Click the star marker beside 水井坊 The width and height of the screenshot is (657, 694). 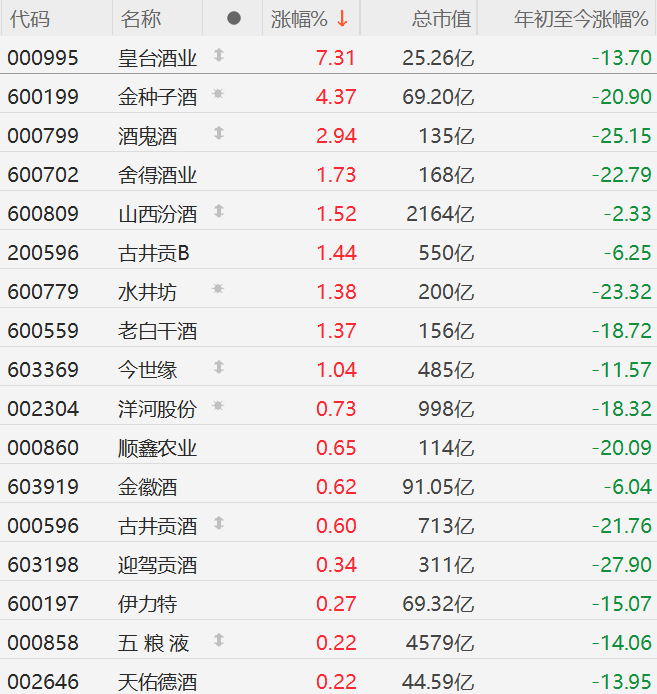tap(218, 289)
